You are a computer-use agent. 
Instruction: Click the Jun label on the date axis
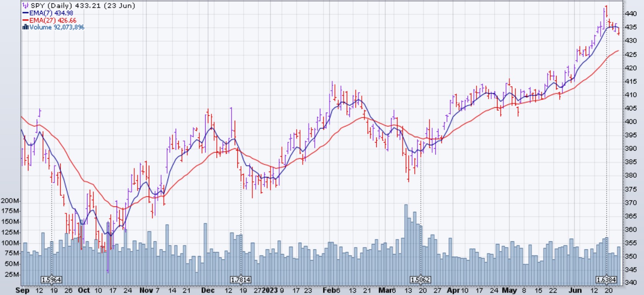click(x=575, y=290)
